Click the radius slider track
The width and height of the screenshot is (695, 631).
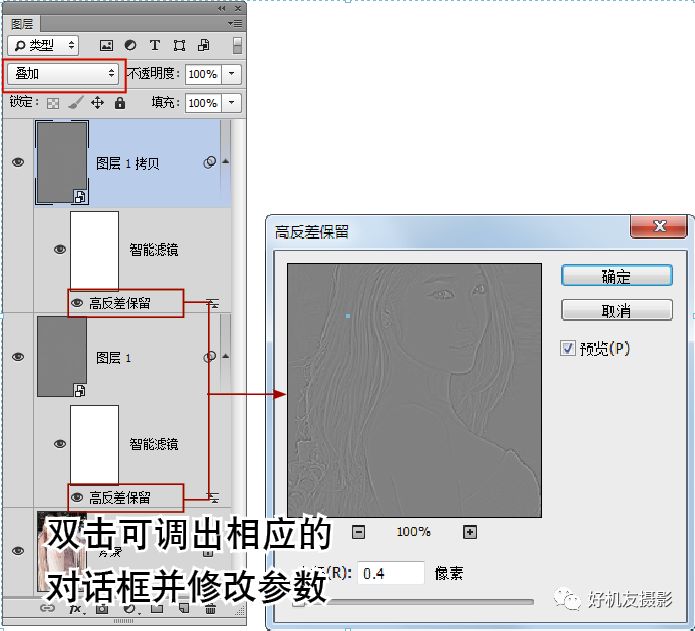[413, 602]
